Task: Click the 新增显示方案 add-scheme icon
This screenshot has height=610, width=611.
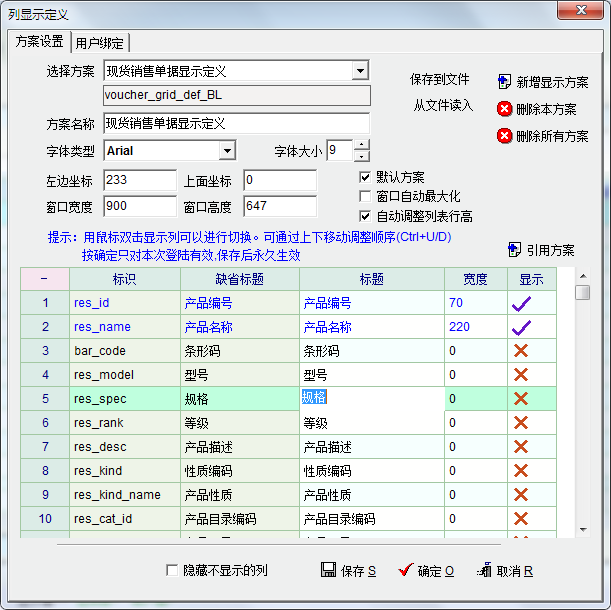Action: 505,82
